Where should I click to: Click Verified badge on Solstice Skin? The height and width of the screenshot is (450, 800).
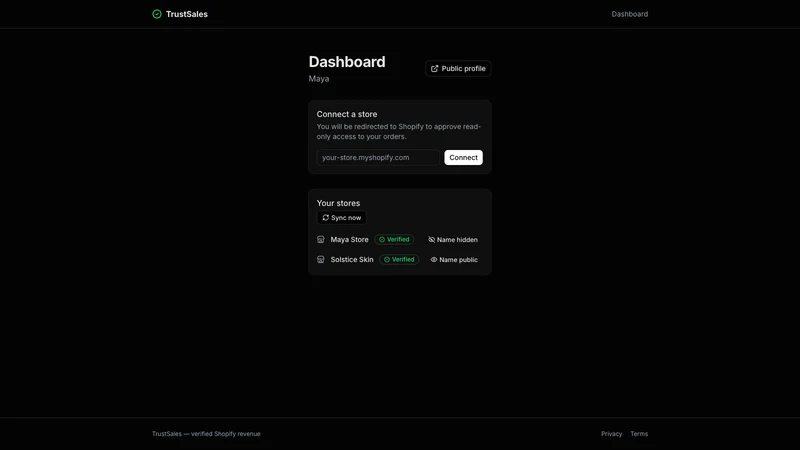pos(399,259)
